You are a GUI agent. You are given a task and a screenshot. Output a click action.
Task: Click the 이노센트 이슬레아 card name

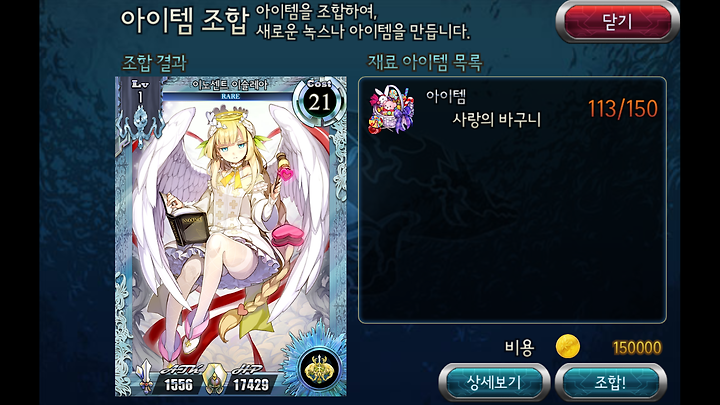230,85
